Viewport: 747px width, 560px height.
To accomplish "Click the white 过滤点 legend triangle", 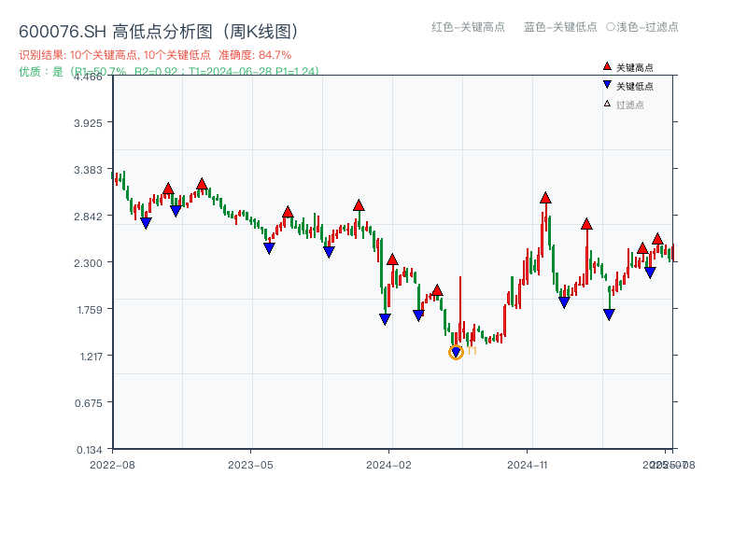I will [x=607, y=104].
